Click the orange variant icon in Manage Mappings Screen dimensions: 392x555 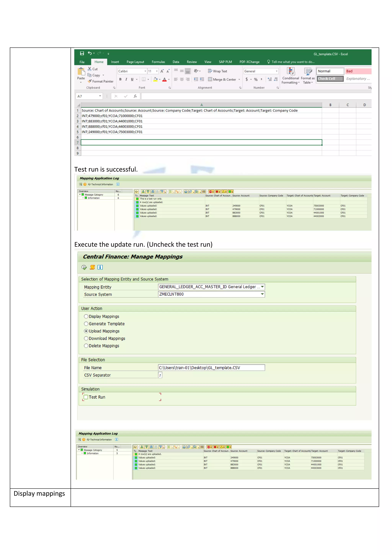click(92, 267)
